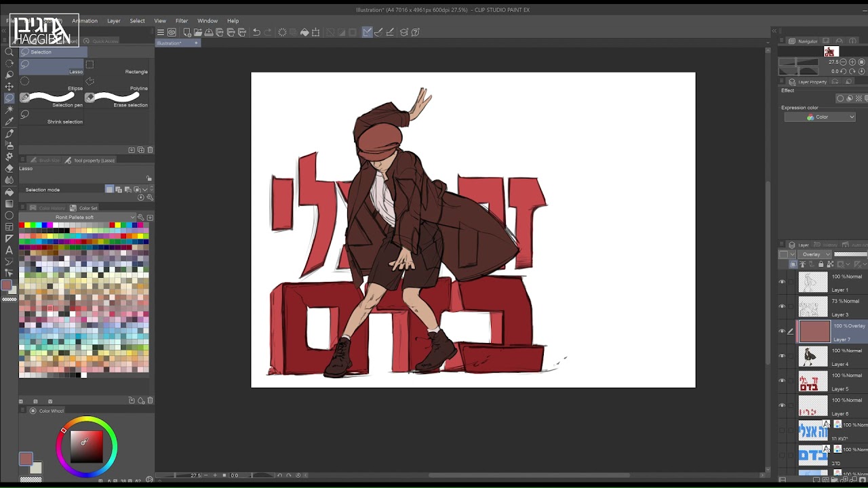This screenshot has height=488, width=868.
Task: Select the Erase selection sub tool
Action: pyautogui.click(x=118, y=99)
